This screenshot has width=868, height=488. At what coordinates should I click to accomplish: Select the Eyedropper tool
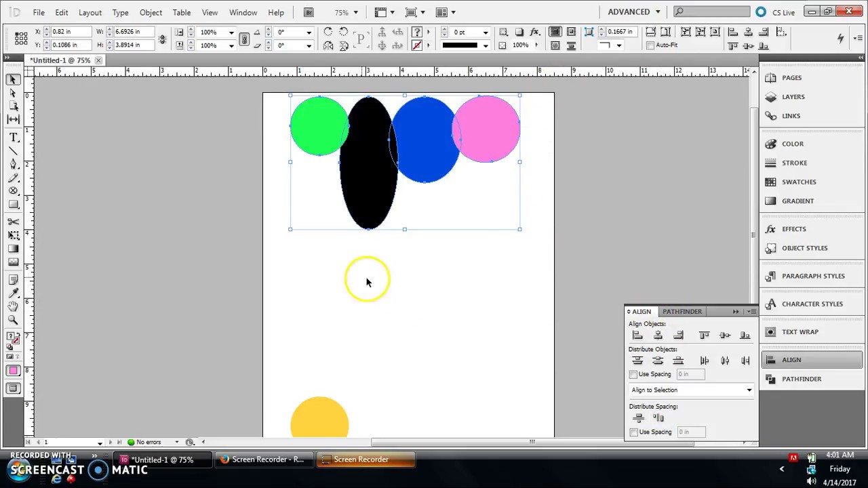[13, 293]
